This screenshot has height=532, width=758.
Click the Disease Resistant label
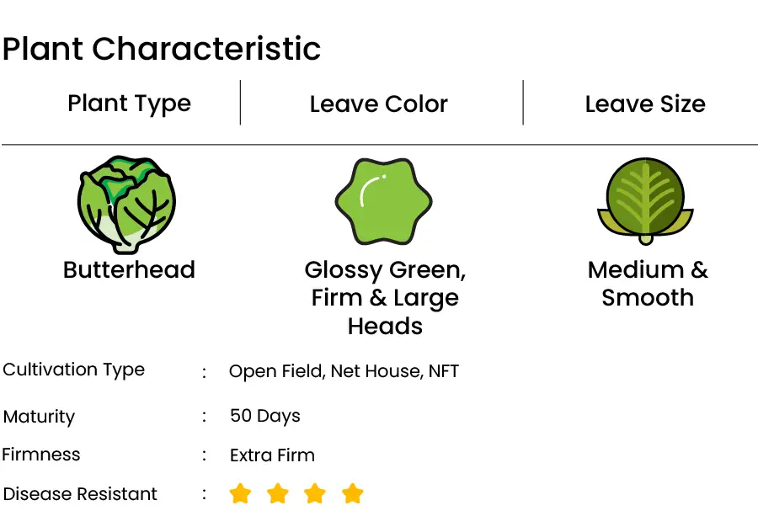point(81,494)
